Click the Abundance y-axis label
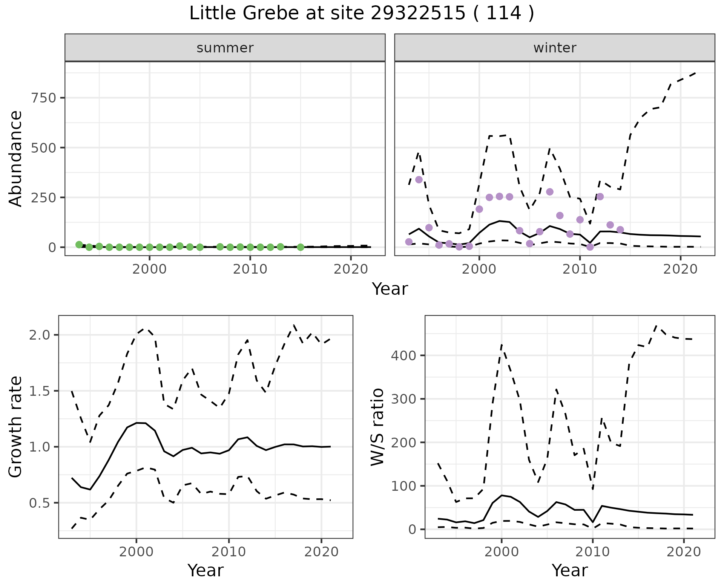The width and height of the screenshot is (724, 588). coord(15,158)
